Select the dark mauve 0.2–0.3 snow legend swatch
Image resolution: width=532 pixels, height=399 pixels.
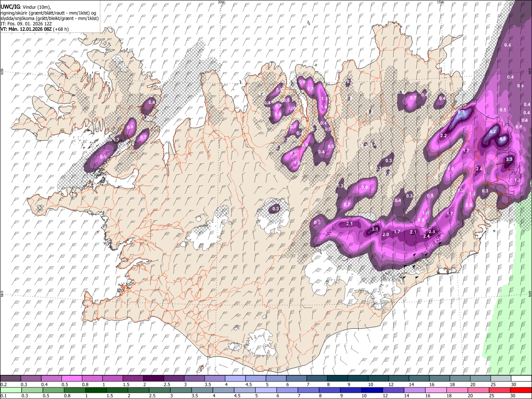10,379
